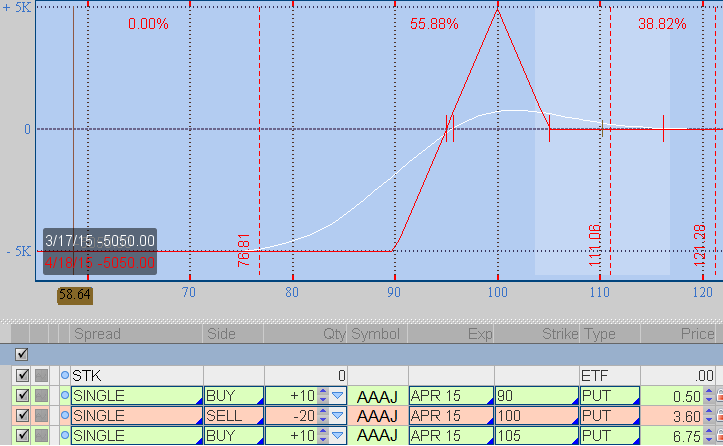The image size is (723, 446).
Task: Click the 6.75 price cell
Action: (x=672, y=435)
